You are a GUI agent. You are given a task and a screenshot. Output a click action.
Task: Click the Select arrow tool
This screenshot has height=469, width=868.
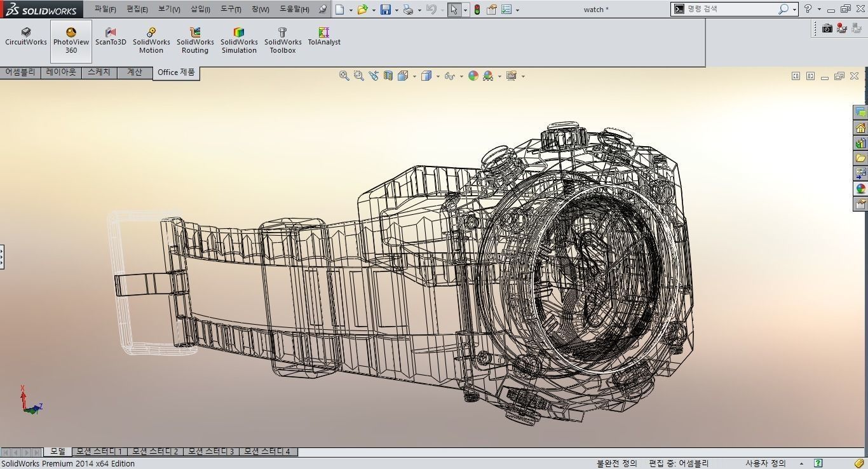point(454,10)
